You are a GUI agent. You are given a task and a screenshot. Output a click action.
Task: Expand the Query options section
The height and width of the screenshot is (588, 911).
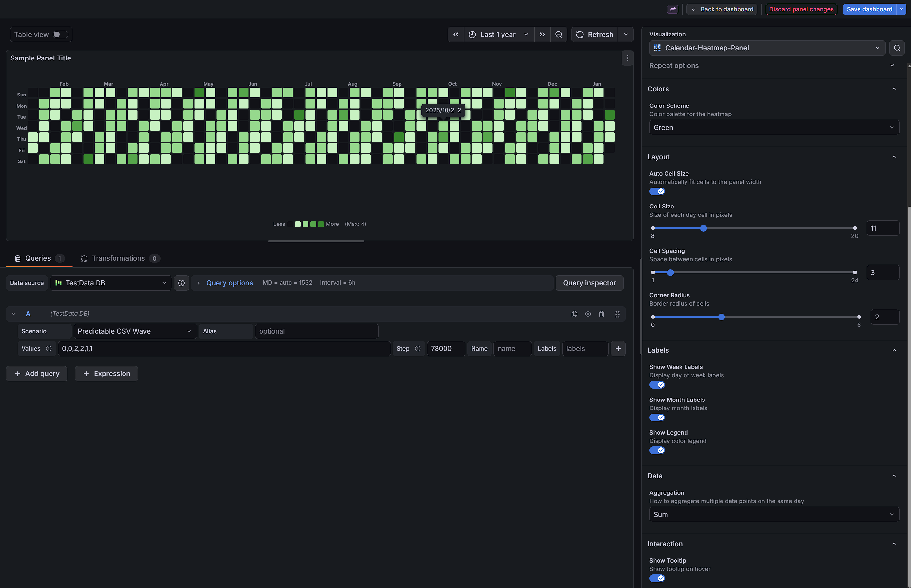click(229, 283)
